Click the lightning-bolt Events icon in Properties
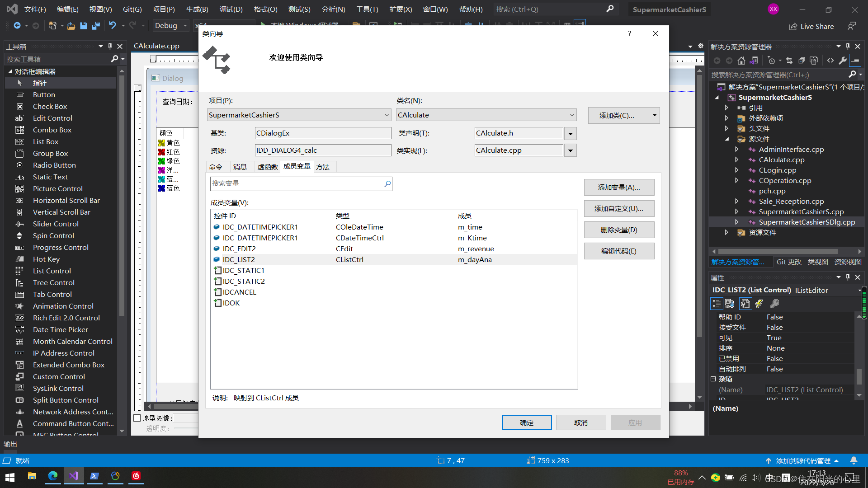The image size is (868, 488). pos(759,304)
